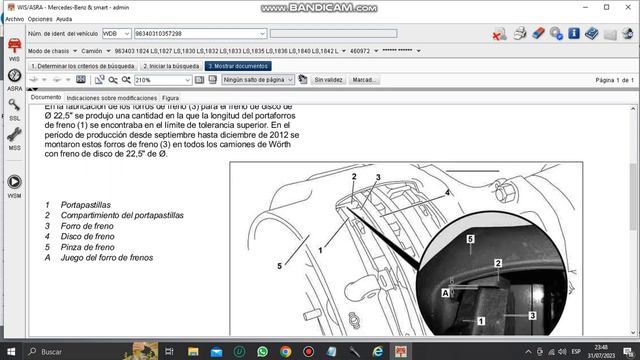Switch to Indicaciones sobre modificaciones tab
This screenshot has height=360, width=640.
[111, 98]
